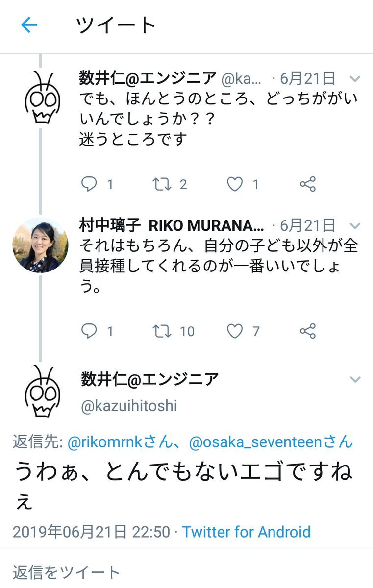The width and height of the screenshot is (373, 588).
Task: Retweet 村中璃子's tweet with 10 retweets
Action: point(161,331)
